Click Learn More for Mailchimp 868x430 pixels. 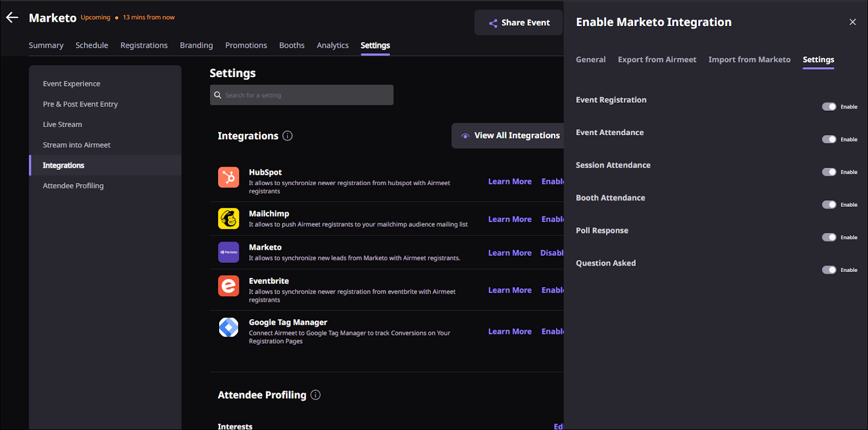point(509,219)
